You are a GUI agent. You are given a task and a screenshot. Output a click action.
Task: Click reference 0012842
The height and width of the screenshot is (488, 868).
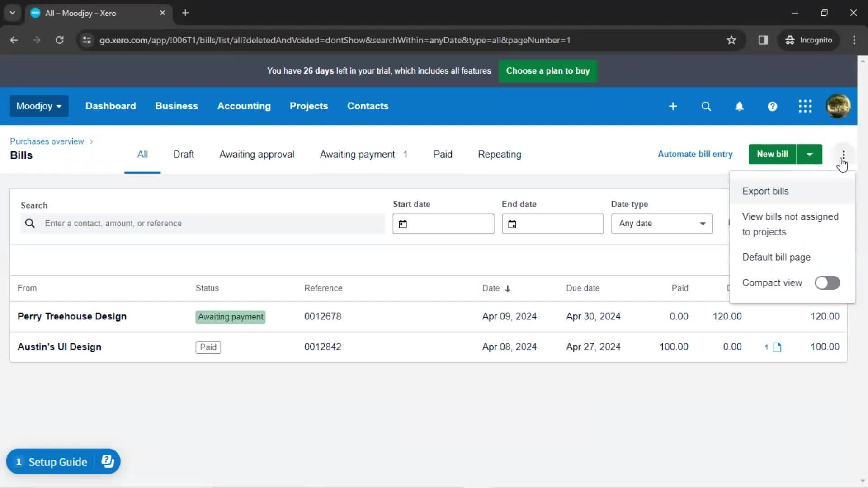click(323, 347)
